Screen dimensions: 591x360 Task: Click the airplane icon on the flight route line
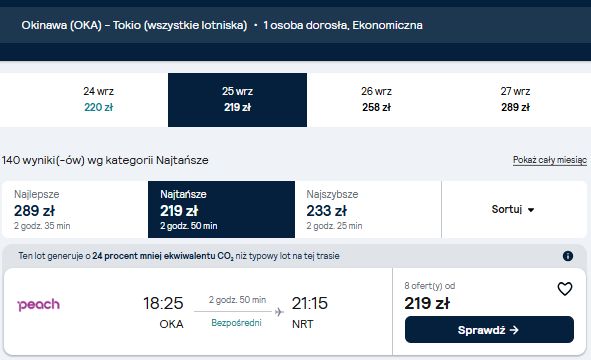click(x=279, y=312)
